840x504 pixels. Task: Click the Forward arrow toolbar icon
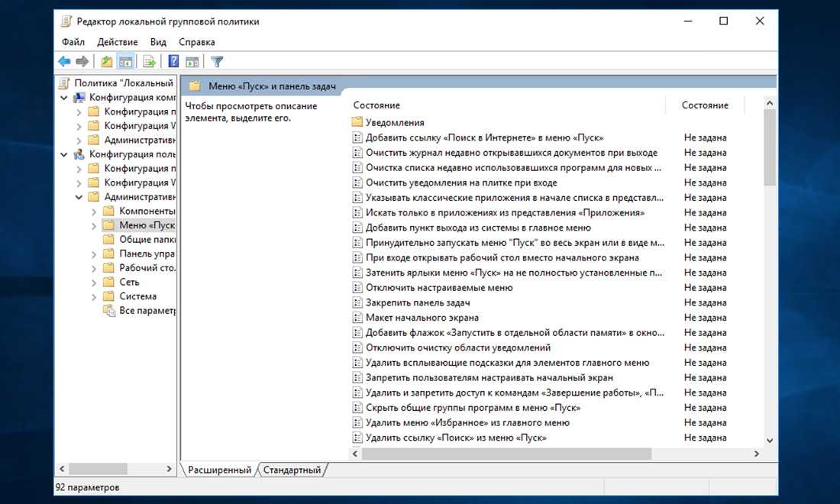click(x=82, y=62)
